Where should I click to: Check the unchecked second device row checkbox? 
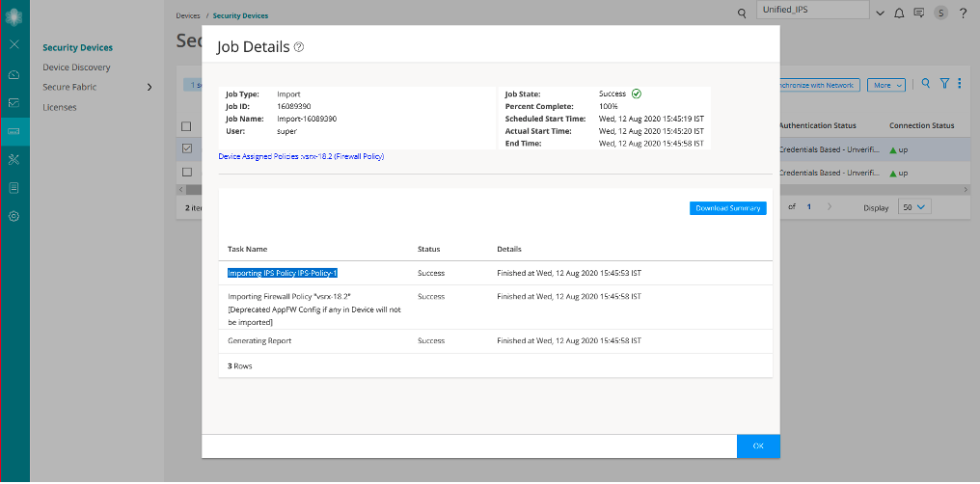187,172
